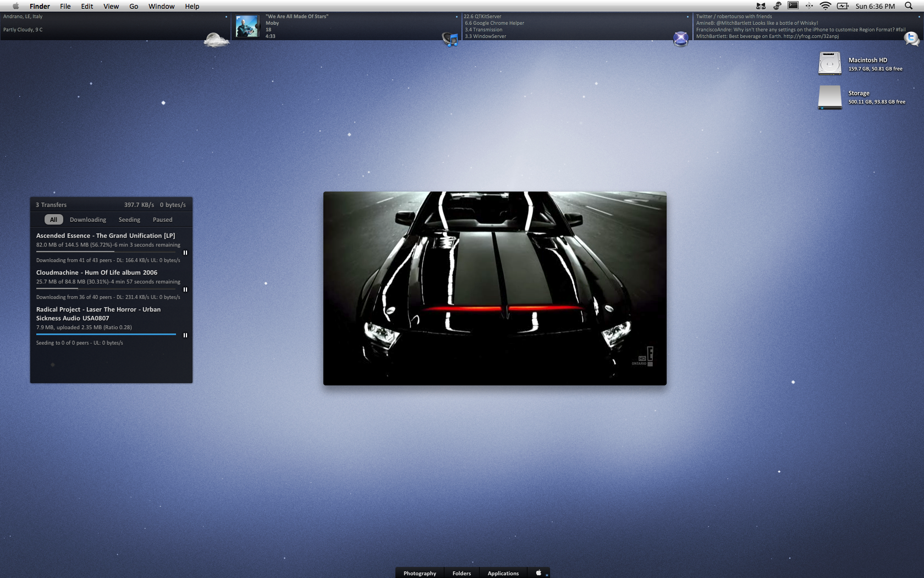Pause the Radical Project torrent

[185, 335]
